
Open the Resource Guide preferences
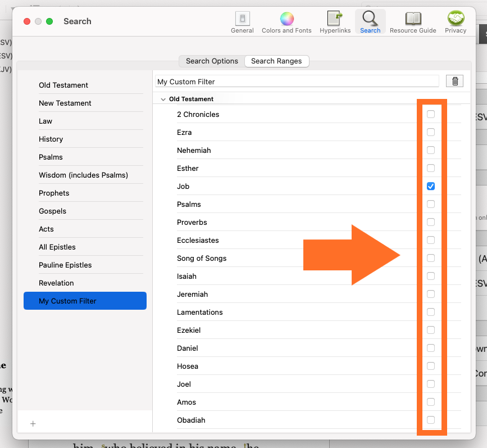pos(413,22)
